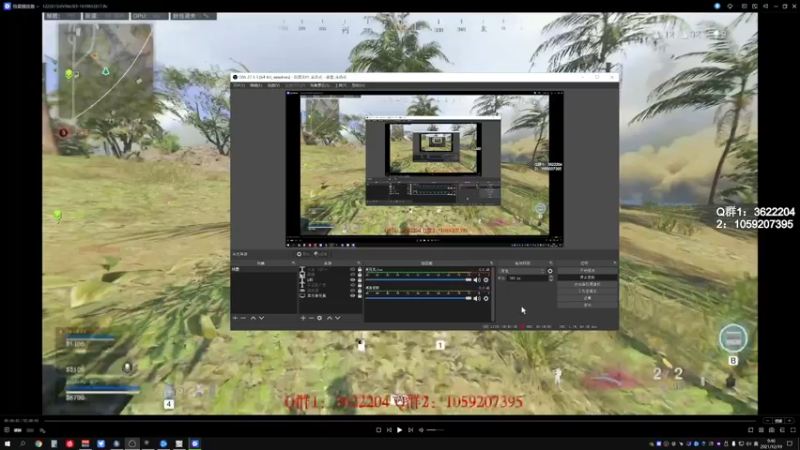Open OBS View menu
The width and height of the screenshot is (800, 450).
(273, 85)
